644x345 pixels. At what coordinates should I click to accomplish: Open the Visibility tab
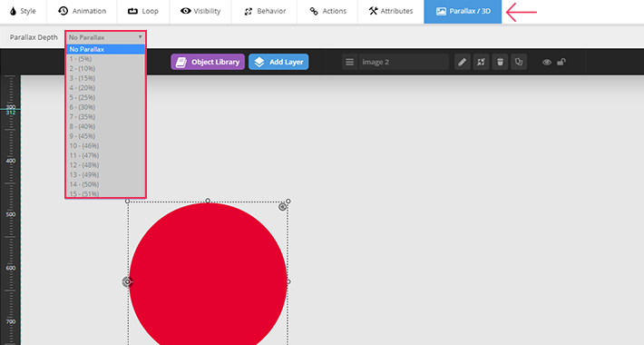point(200,11)
